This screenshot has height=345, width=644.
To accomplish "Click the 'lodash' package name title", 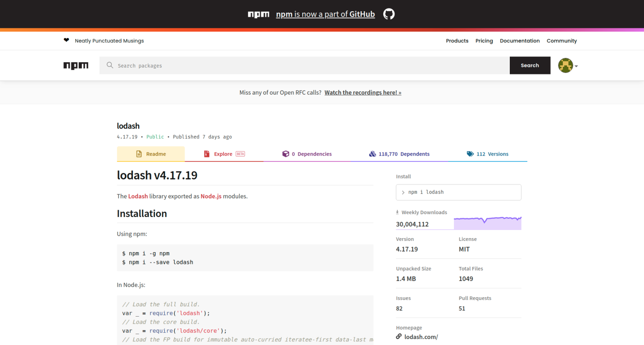I will point(128,126).
